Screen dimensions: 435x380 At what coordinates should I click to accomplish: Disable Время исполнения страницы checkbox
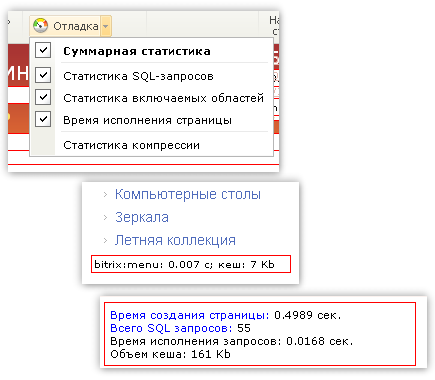[x=43, y=119]
